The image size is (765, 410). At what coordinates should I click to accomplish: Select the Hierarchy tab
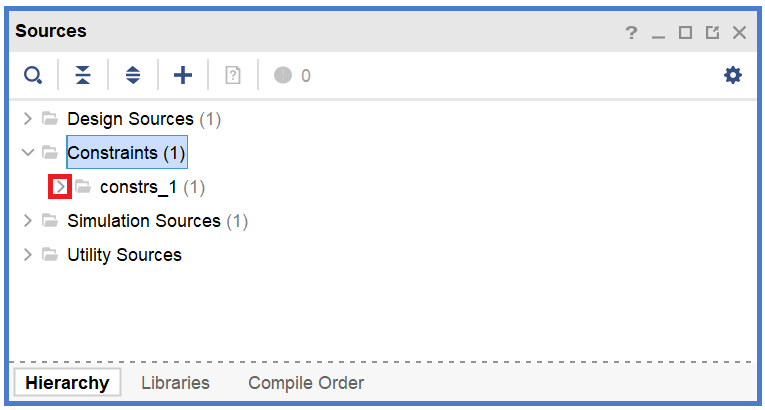pos(67,383)
